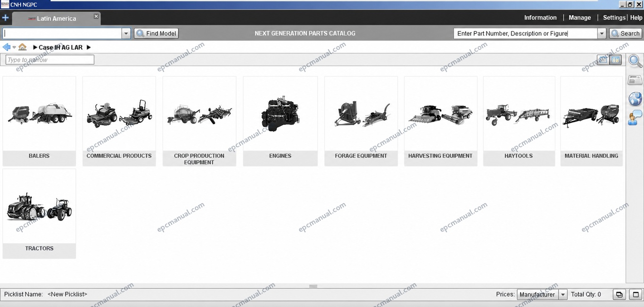This screenshot has height=307, width=644.
Task: Add new tab with plus icon
Action: [x=5, y=18]
